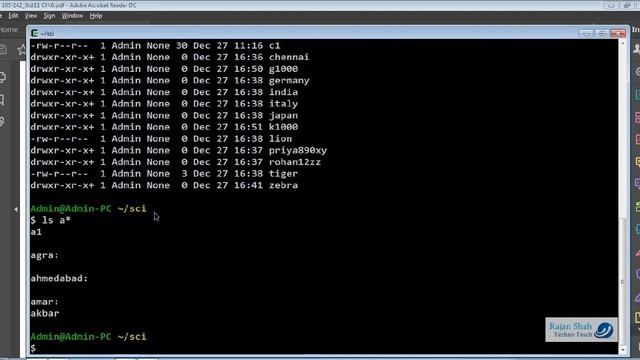
Task: Click the ~/sci terminal title text
Action: (47, 33)
